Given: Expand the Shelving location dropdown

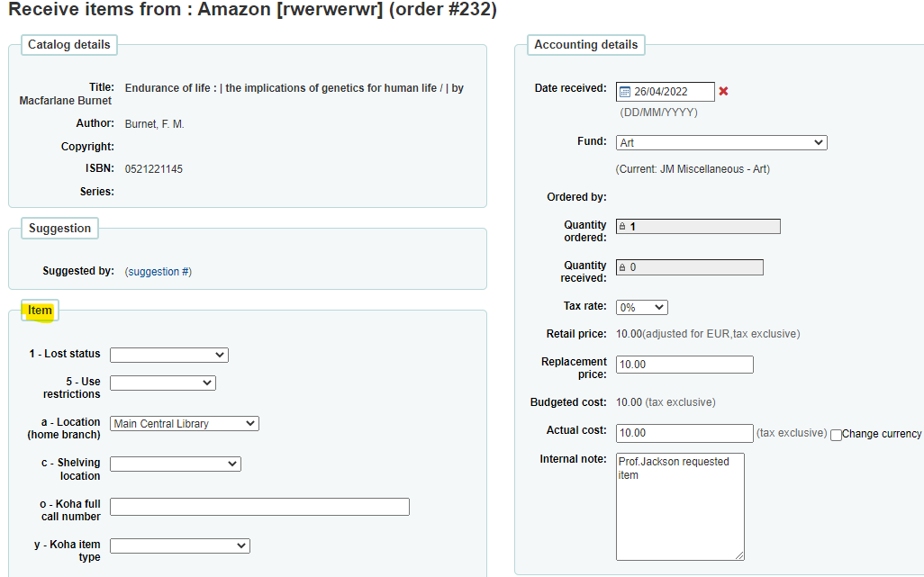Looking at the screenshot, I should coord(175,464).
